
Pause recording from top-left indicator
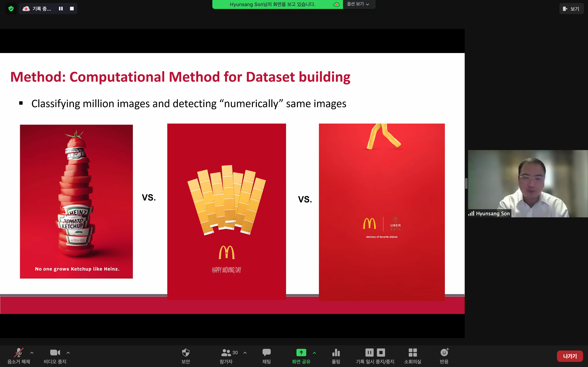point(61,9)
